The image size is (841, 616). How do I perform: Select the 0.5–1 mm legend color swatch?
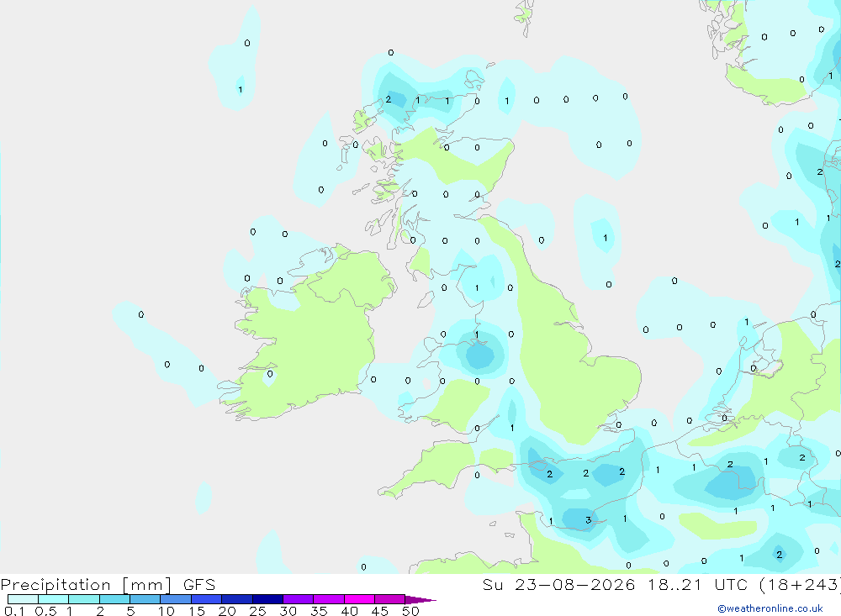pyautogui.click(x=53, y=599)
